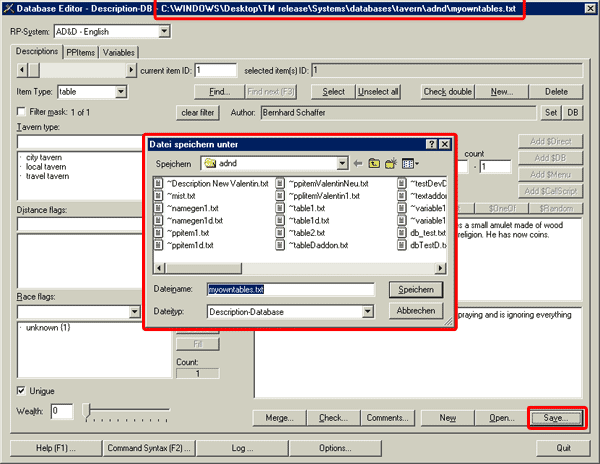Open the Dateityp dropdown list
The height and width of the screenshot is (464, 600).
[368, 311]
